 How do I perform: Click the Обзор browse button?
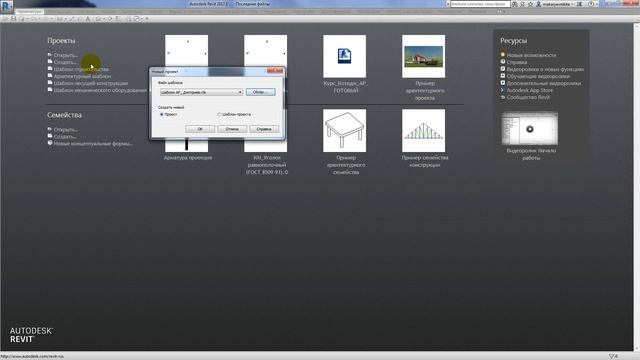tap(260, 92)
